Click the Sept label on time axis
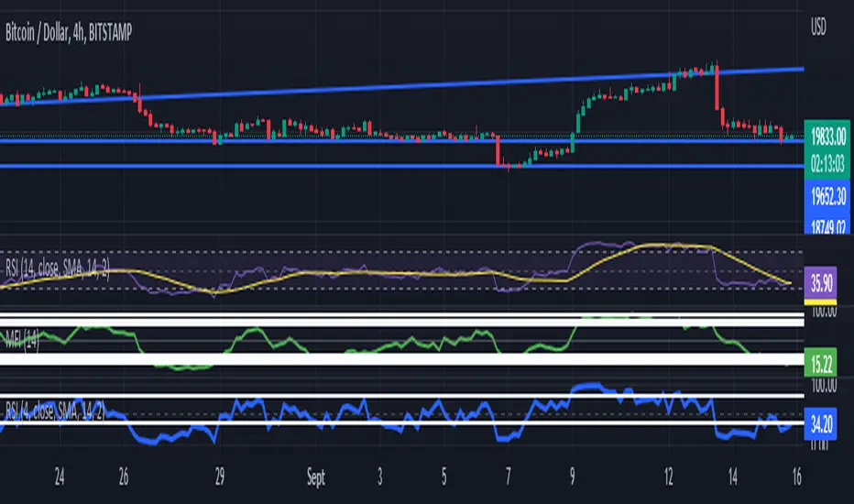 click(316, 477)
